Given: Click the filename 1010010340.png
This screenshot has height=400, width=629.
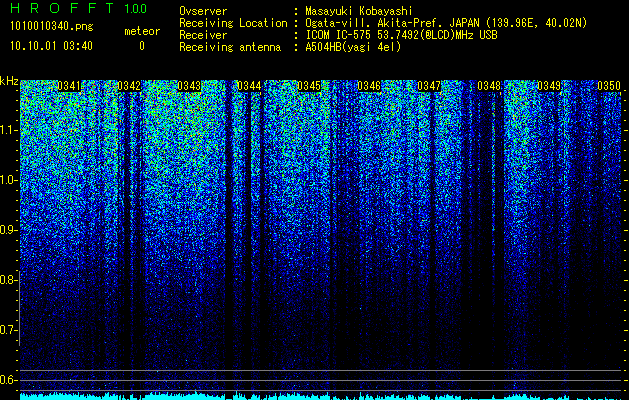Looking at the screenshot, I should pos(52,27).
